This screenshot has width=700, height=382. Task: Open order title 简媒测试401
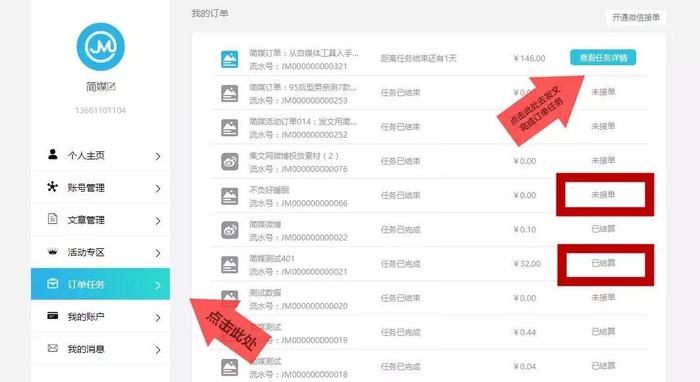(x=272, y=258)
